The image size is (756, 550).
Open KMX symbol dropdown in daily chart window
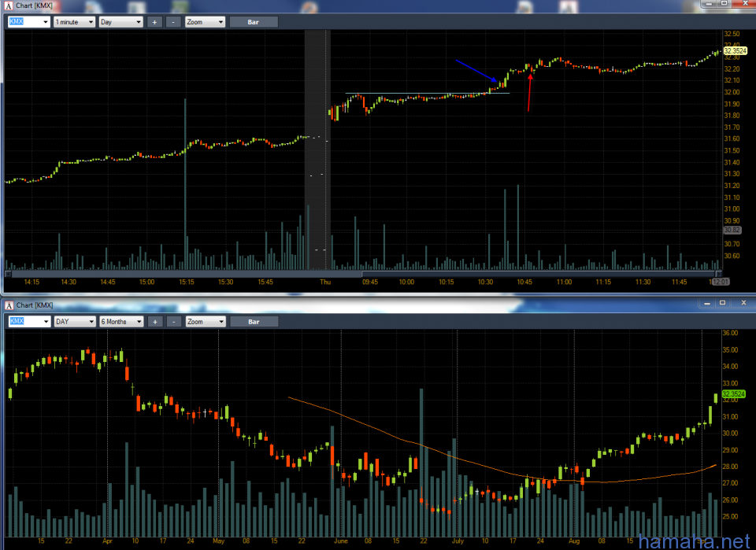tap(29, 321)
